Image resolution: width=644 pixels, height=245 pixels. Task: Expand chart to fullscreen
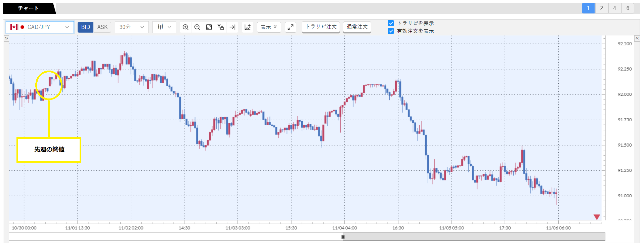[291, 27]
